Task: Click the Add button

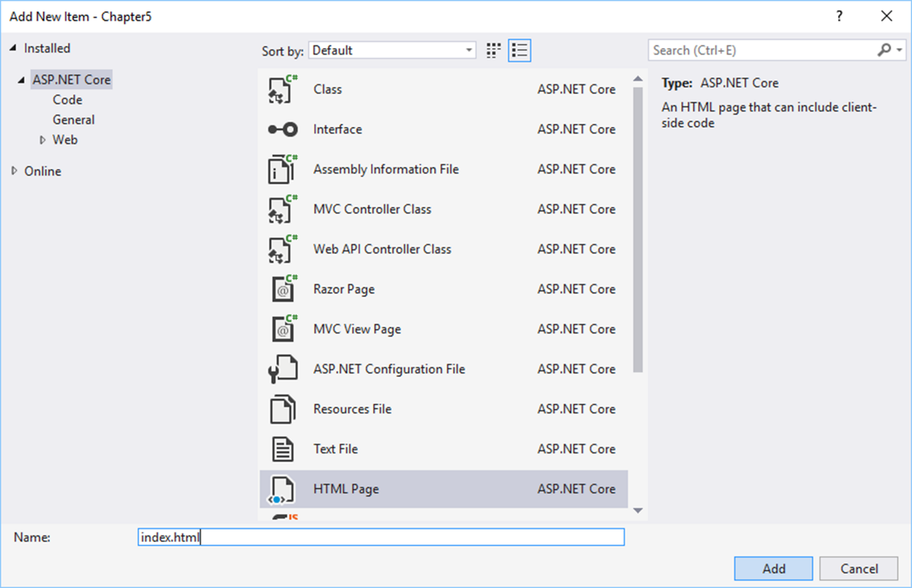Action: (774, 569)
